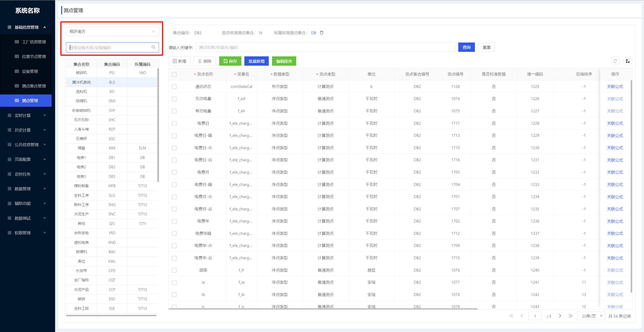Click the page number input box
The height and width of the screenshot is (332, 644).
coord(535,316)
